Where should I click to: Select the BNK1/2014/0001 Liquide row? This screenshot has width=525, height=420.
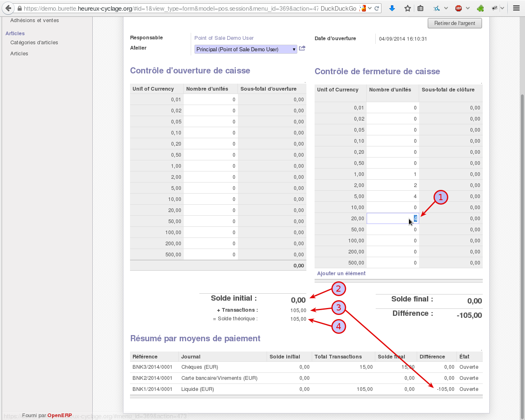[x=306, y=389]
